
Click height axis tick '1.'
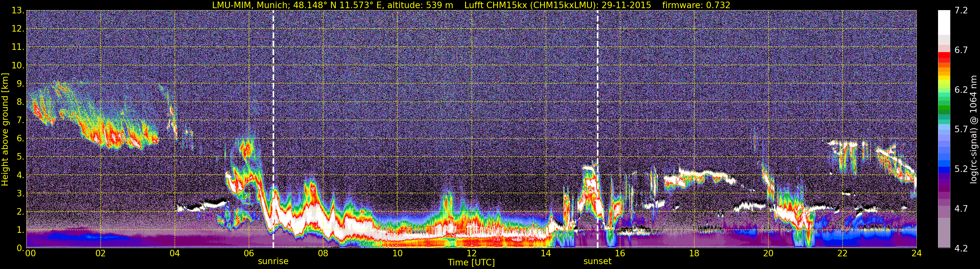coord(20,230)
